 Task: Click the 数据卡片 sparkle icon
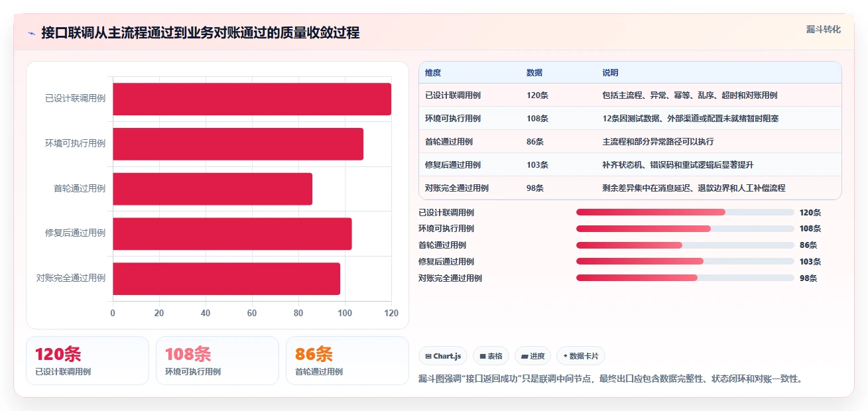[565, 356]
